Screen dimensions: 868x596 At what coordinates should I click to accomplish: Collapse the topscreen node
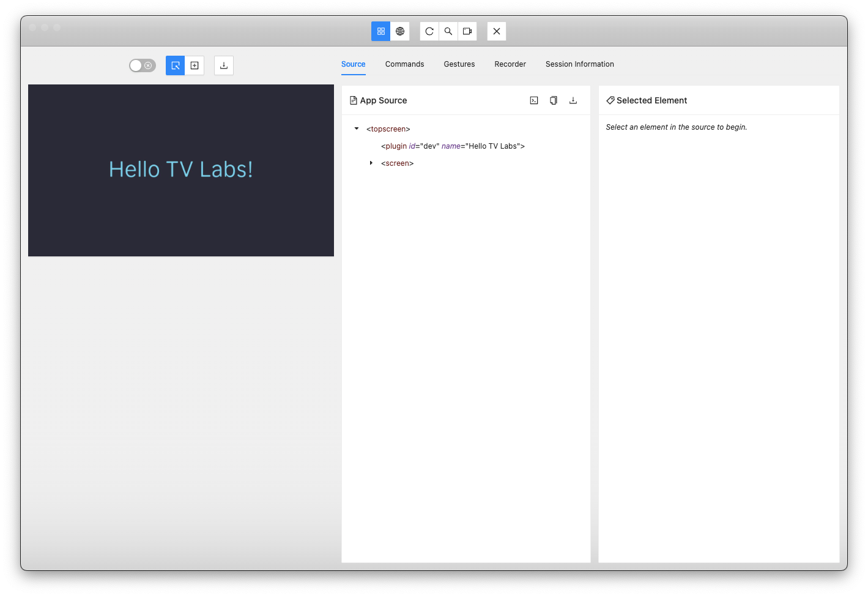click(x=357, y=129)
